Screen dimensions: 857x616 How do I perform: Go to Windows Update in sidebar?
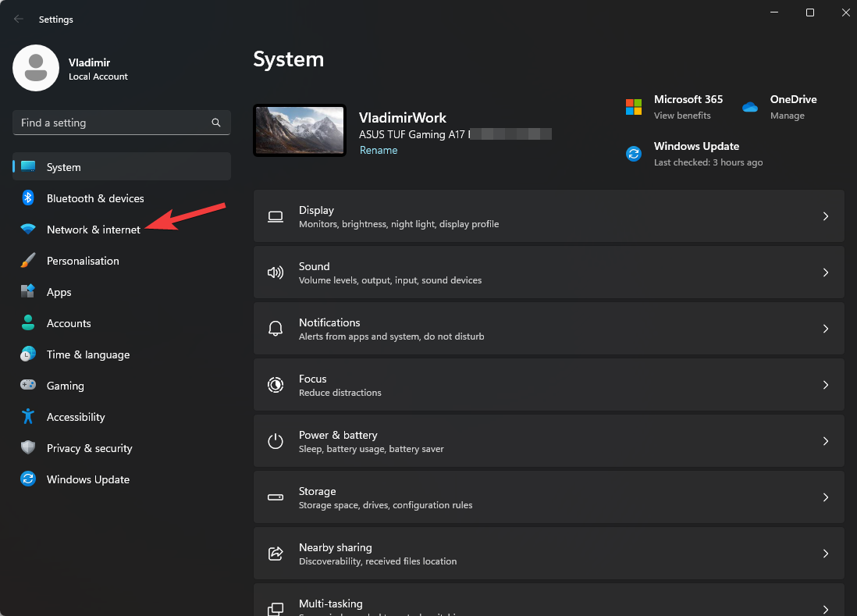[x=88, y=479]
